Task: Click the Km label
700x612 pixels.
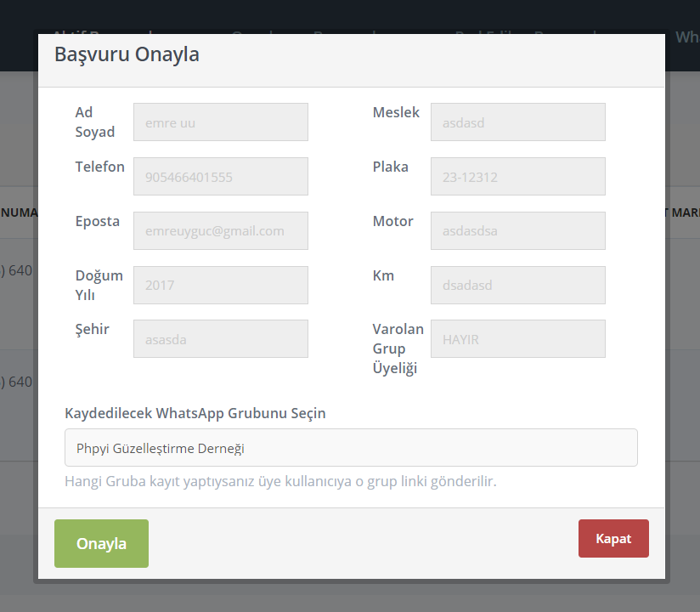Action: [x=383, y=275]
